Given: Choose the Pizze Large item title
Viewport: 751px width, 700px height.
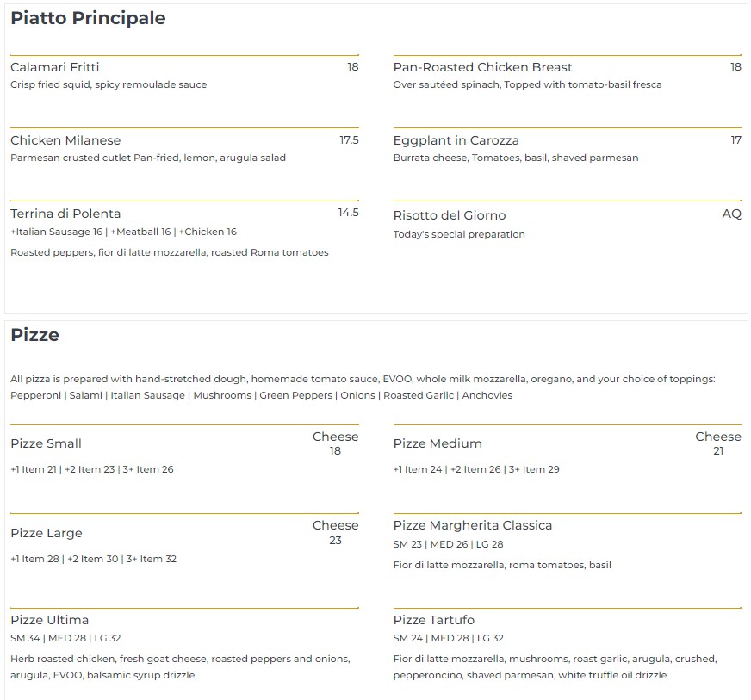Looking at the screenshot, I should click(47, 533).
